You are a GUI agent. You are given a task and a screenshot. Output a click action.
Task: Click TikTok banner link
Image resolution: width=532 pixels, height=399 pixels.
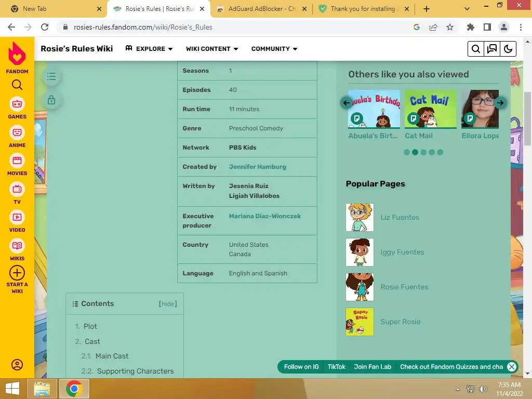(336, 367)
